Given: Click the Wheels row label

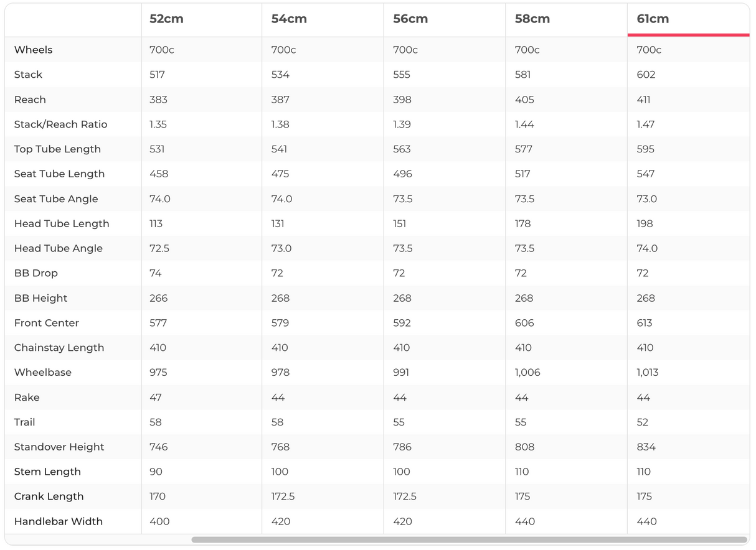Looking at the screenshot, I should pos(33,50).
